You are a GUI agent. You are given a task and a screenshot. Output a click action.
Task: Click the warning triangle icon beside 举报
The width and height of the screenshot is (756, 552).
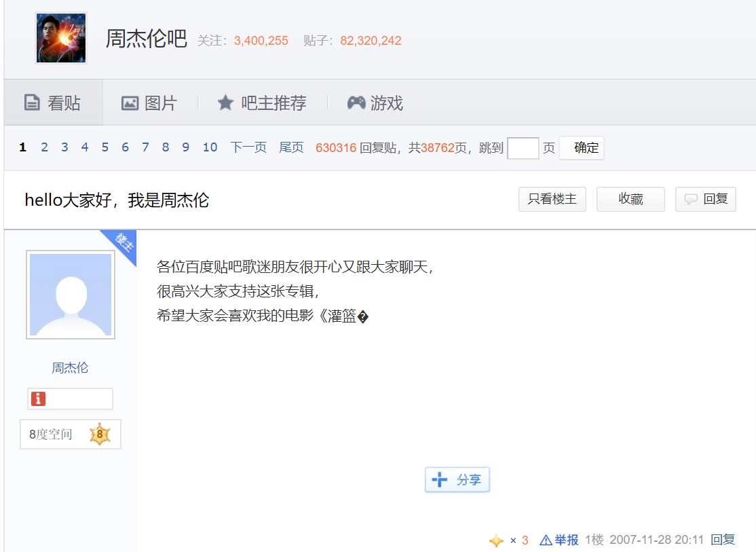coord(546,540)
